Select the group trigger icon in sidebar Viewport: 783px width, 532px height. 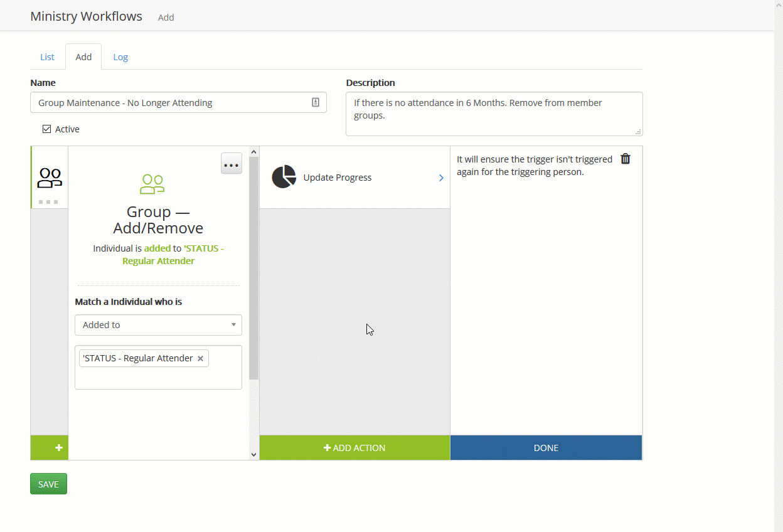pos(50,178)
